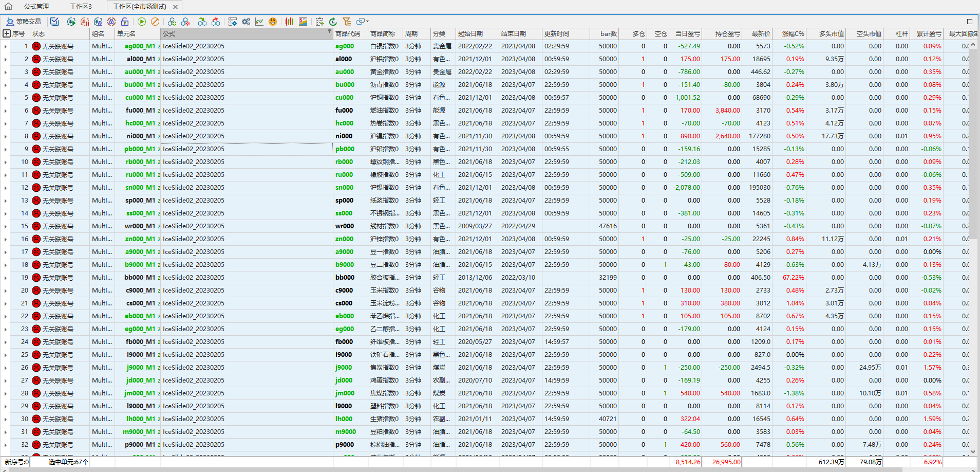Click the vertical scrollbar down arrow
The width and height of the screenshot is (980, 472).
(973, 451)
